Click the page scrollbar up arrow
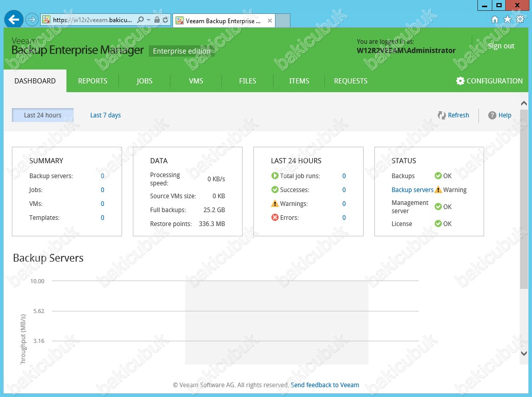Image resolution: width=532 pixels, height=397 pixels. (x=524, y=103)
